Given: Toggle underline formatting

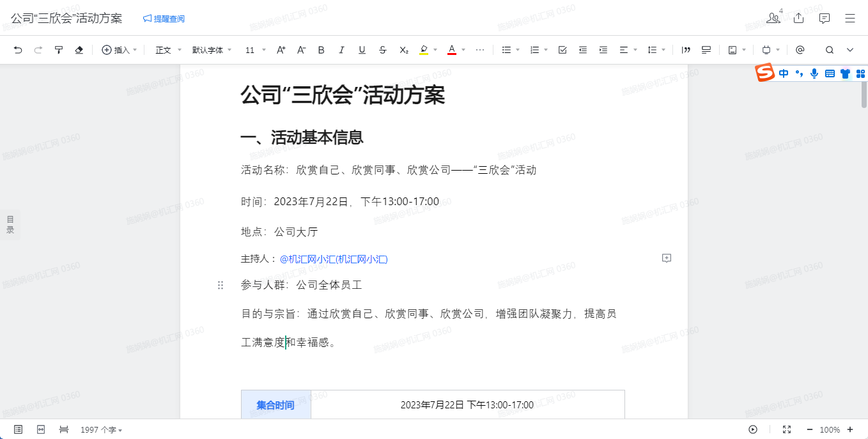Looking at the screenshot, I should pos(362,50).
